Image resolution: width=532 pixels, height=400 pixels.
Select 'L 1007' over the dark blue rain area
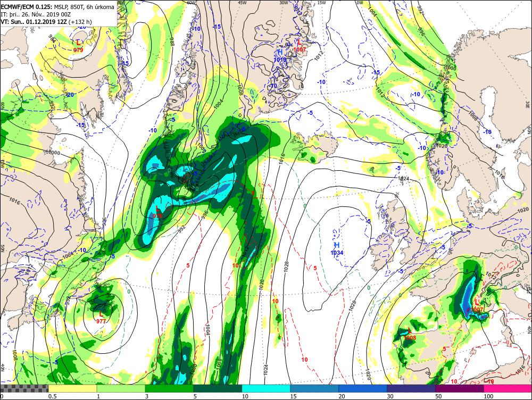point(477,306)
